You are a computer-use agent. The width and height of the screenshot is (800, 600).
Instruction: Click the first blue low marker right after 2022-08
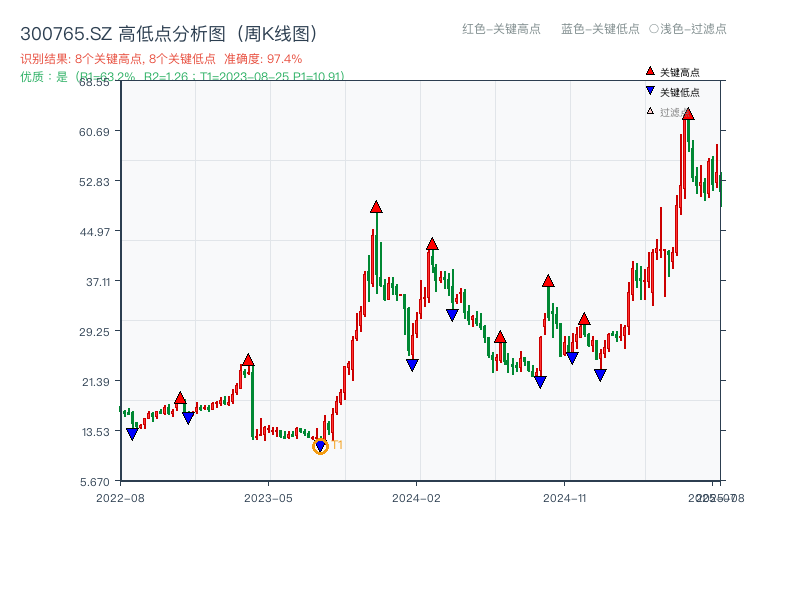(132, 434)
